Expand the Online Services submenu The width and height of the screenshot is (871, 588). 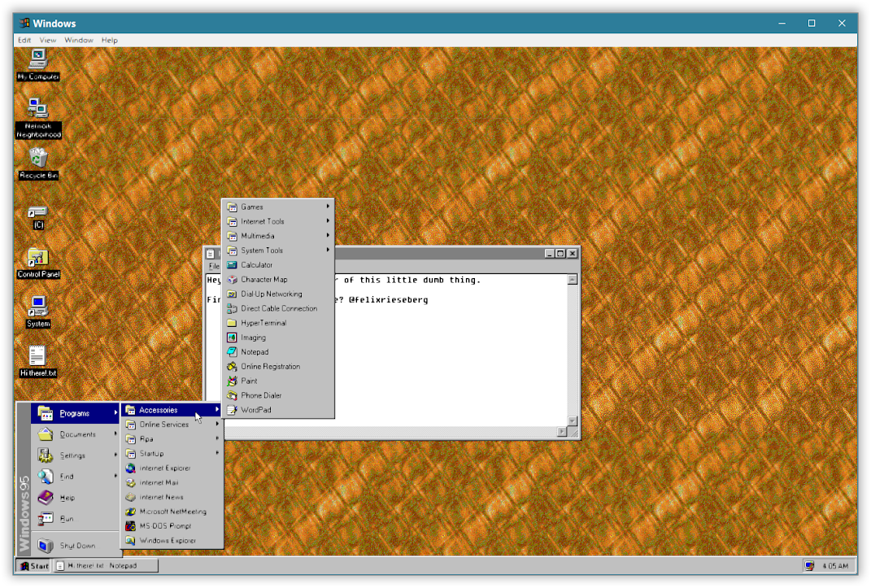(172, 425)
